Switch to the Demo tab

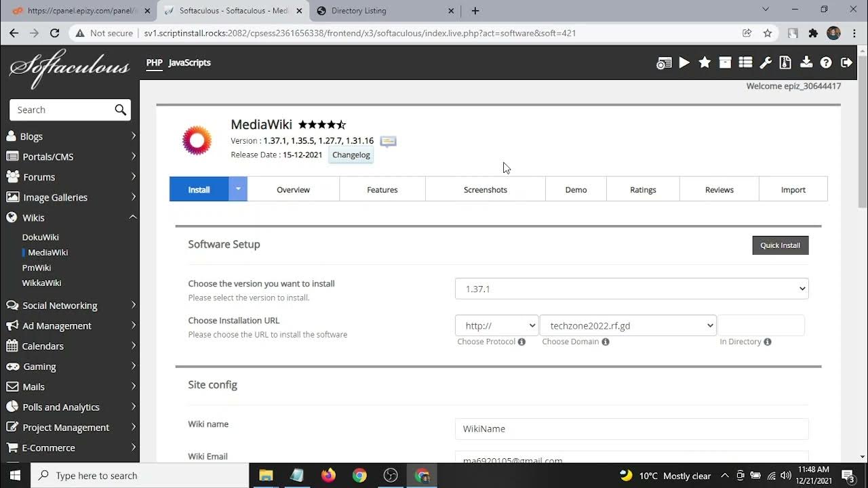coord(576,189)
